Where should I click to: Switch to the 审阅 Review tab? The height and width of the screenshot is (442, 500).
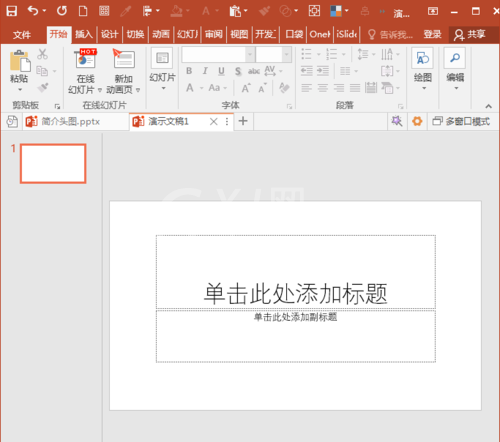point(214,34)
